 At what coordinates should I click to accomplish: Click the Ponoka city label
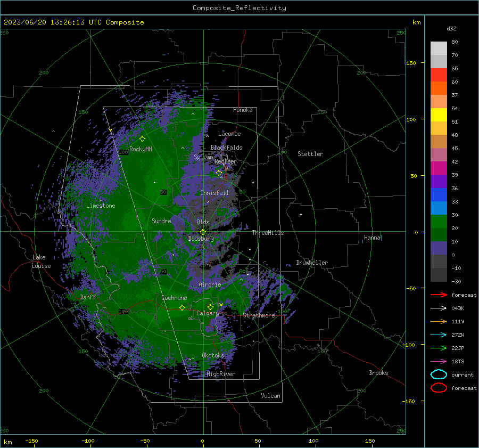tap(243, 110)
